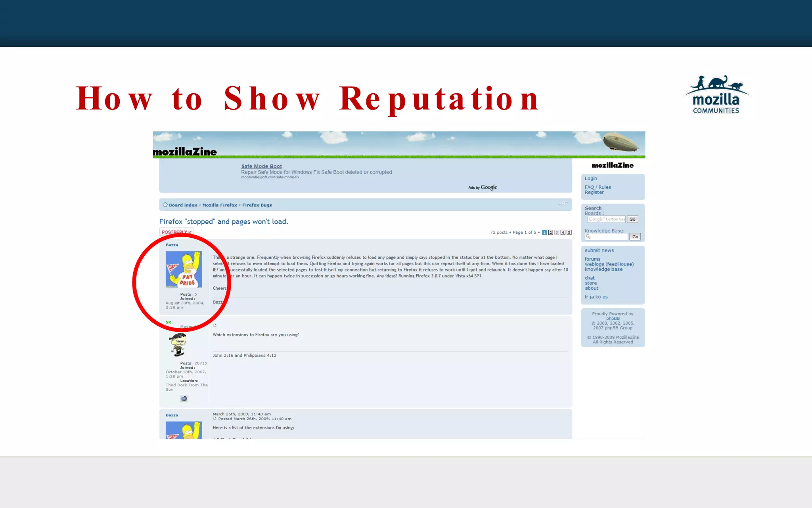The width and height of the screenshot is (812, 508).
Task: Click the mozillaZine sidebar logo
Action: pyautogui.click(x=613, y=165)
